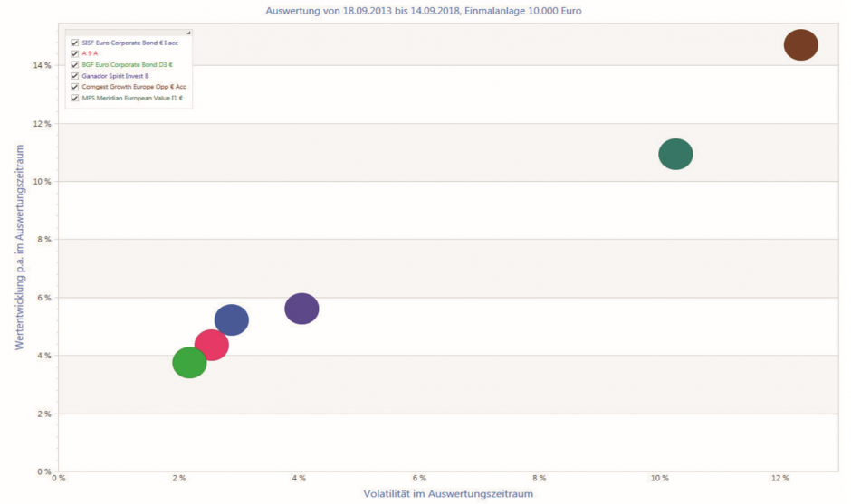851x504 pixels.
Task: Click the purple Ganador Spirit bubble
Action: click(301, 309)
